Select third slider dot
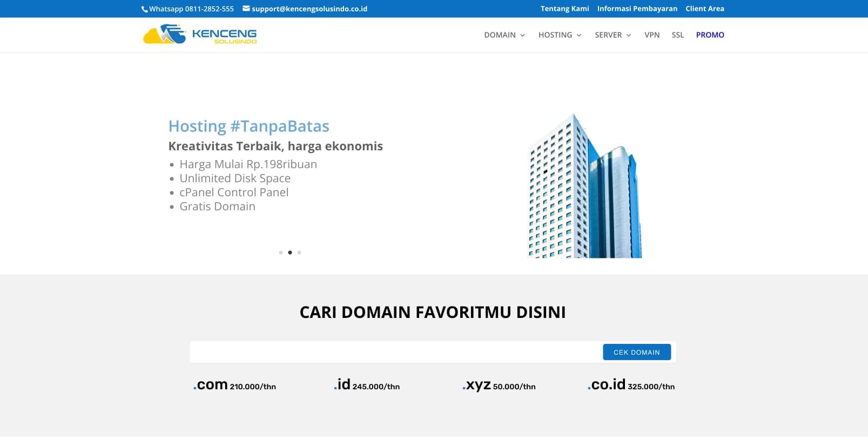 tap(299, 253)
